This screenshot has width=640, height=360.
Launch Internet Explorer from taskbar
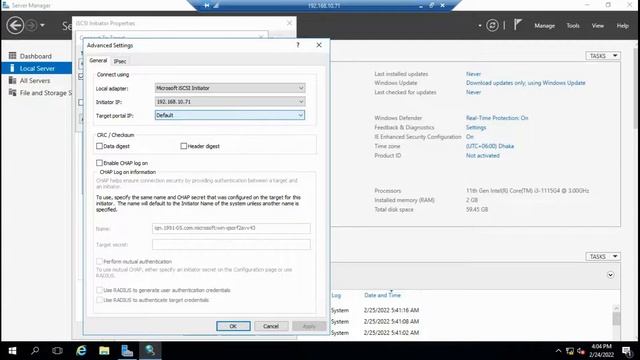click(82, 351)
